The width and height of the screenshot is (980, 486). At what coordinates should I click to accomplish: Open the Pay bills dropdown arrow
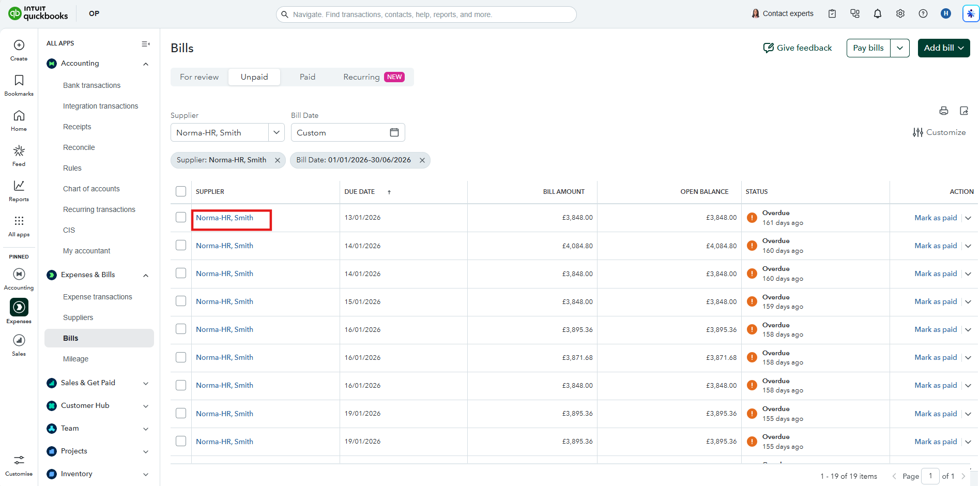[900, 48]
